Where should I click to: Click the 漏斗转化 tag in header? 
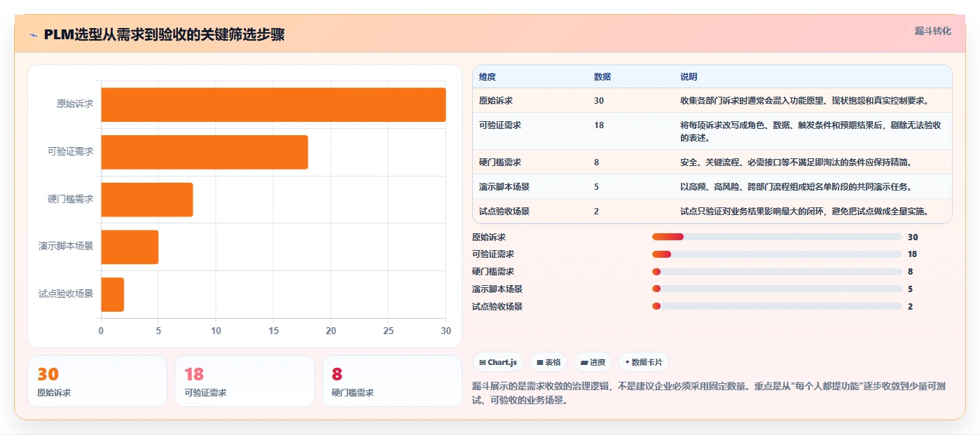[x=932, y=31]
